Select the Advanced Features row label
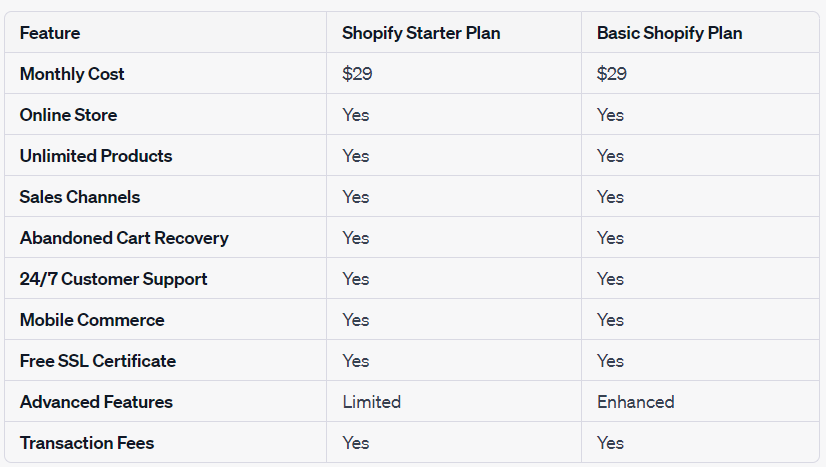 (96, 402)
